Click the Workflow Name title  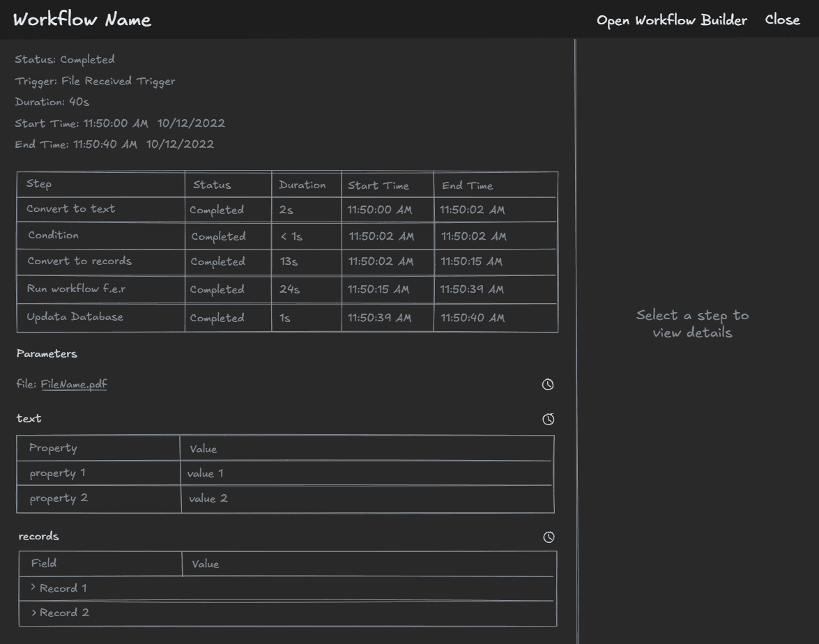[82, 20]
